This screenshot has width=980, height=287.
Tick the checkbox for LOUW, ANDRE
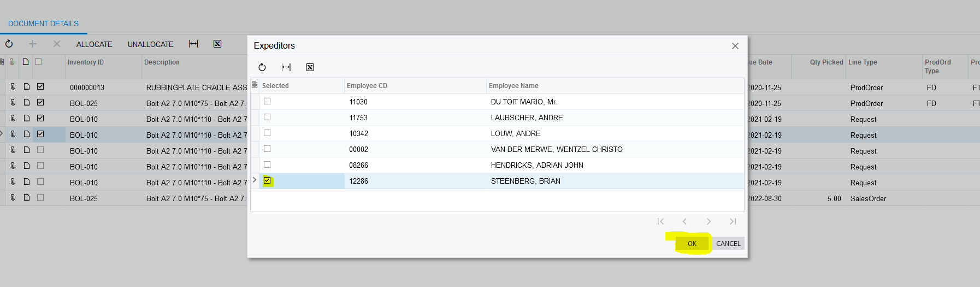267,133
